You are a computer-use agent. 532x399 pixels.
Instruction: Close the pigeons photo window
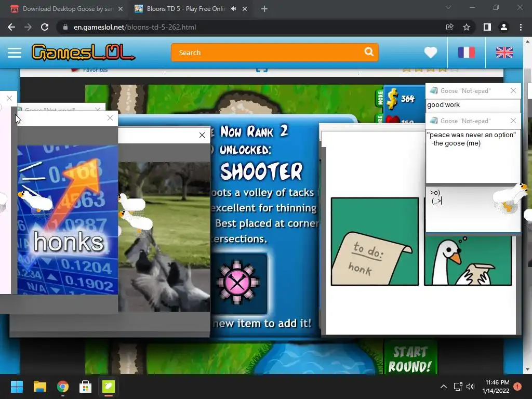tap(202, 135)
